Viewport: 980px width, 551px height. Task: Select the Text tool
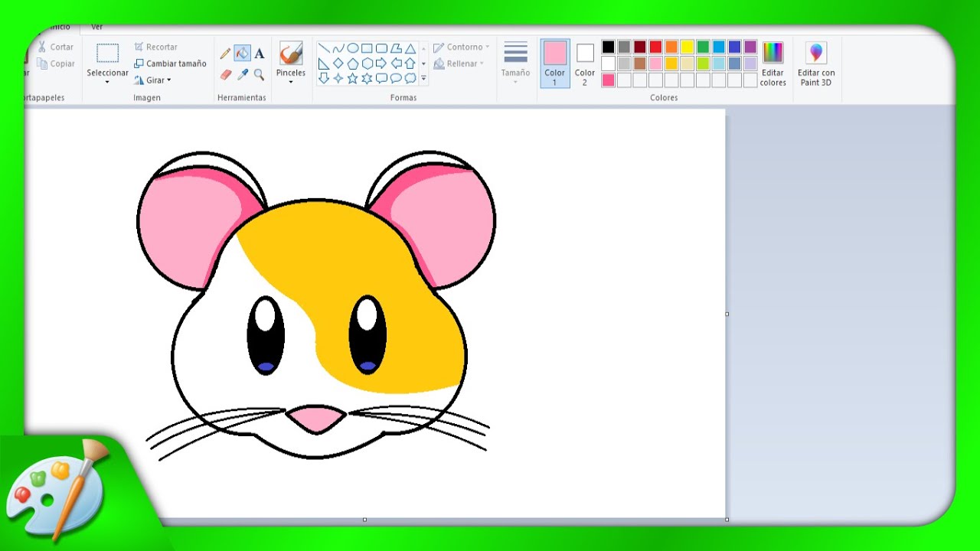click(260, 54)
